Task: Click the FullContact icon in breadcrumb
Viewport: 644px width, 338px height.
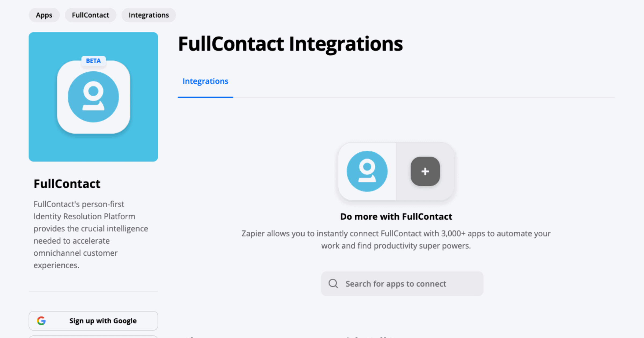Action: pos(90,15)
